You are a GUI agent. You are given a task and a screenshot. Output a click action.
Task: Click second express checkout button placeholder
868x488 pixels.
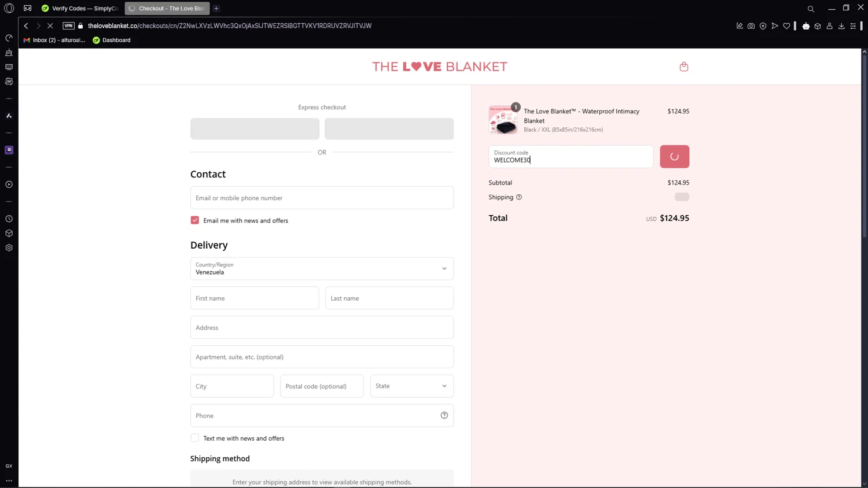(389, 128)
